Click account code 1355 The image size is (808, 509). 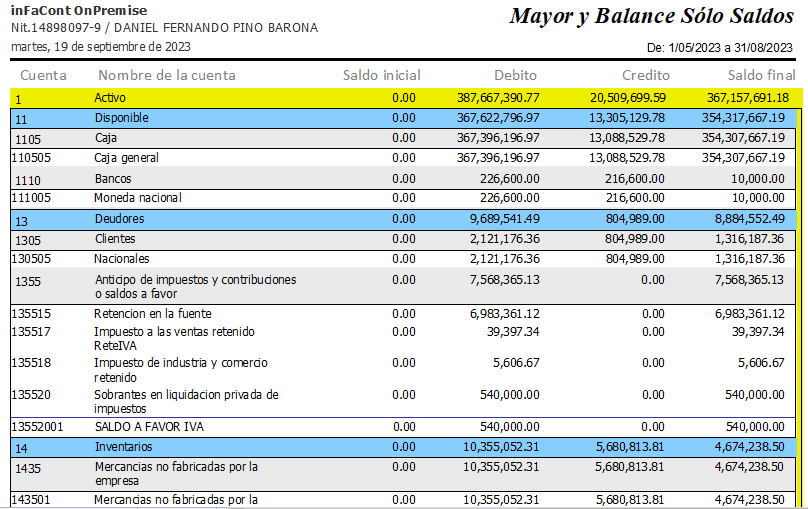[28, 282]
